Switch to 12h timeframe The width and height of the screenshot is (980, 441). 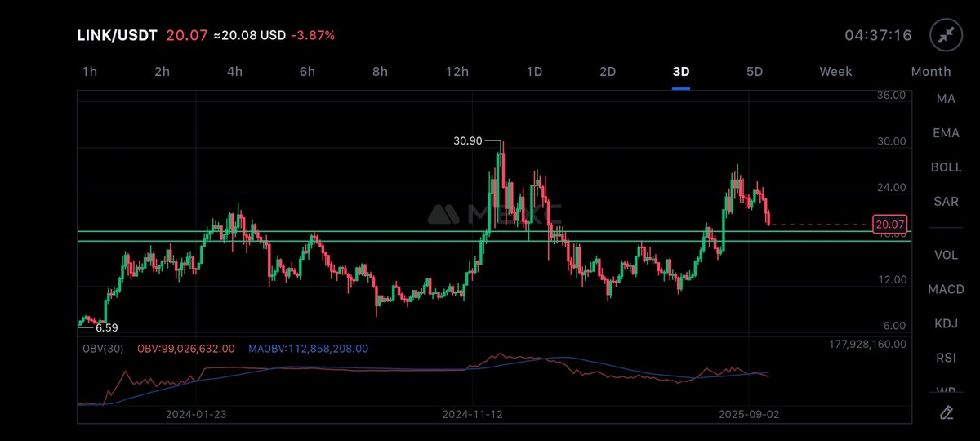pos(457,72)
